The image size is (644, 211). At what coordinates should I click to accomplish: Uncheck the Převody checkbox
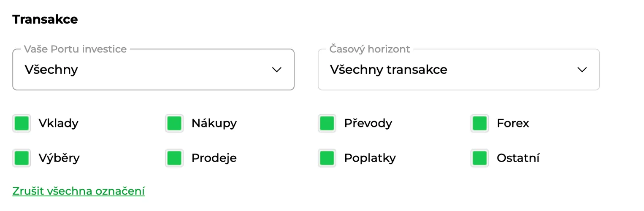pyautogui.click(x=327, y=123)
